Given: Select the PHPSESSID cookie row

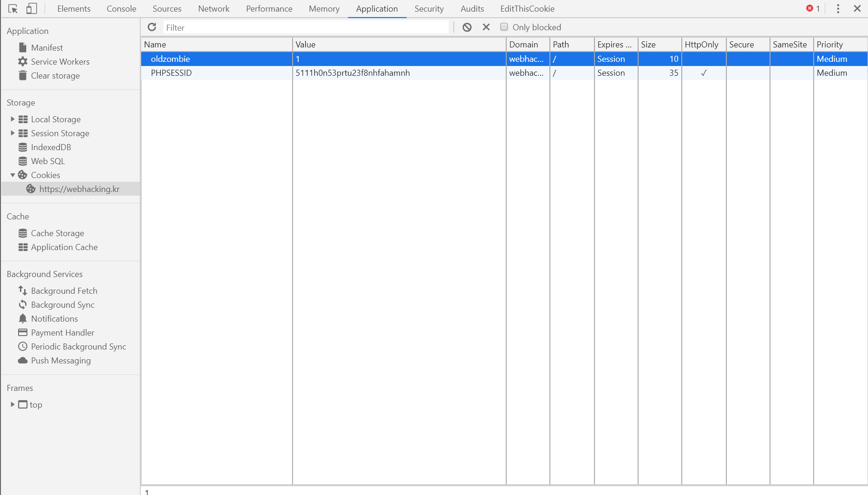Looking at the screenshot, I should (504, 73).
